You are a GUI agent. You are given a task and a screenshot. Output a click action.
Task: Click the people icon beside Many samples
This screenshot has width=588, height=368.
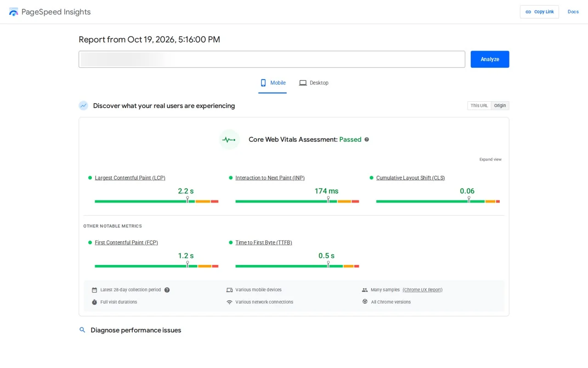[365, 290]
